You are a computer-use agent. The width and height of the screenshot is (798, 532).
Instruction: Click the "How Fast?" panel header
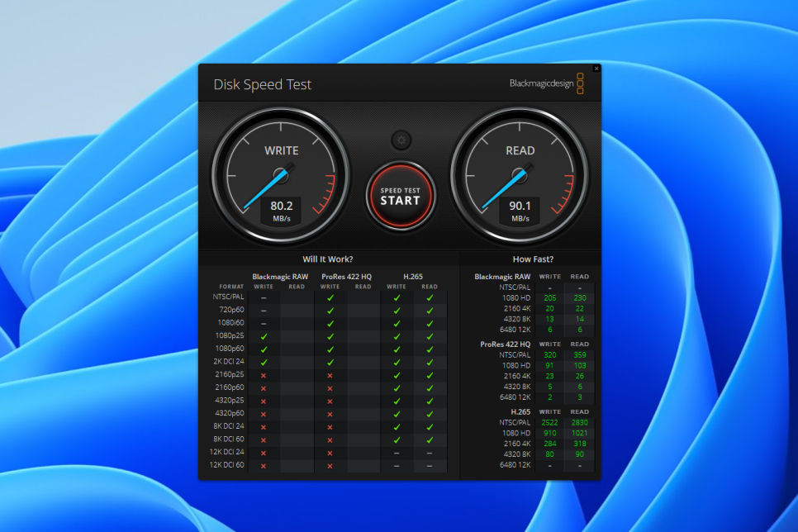[533, 259]
